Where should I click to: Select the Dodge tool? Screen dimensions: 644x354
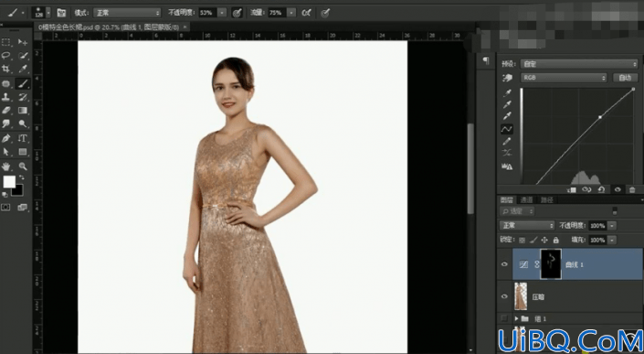pyautogui.click(x=23, y=123)
